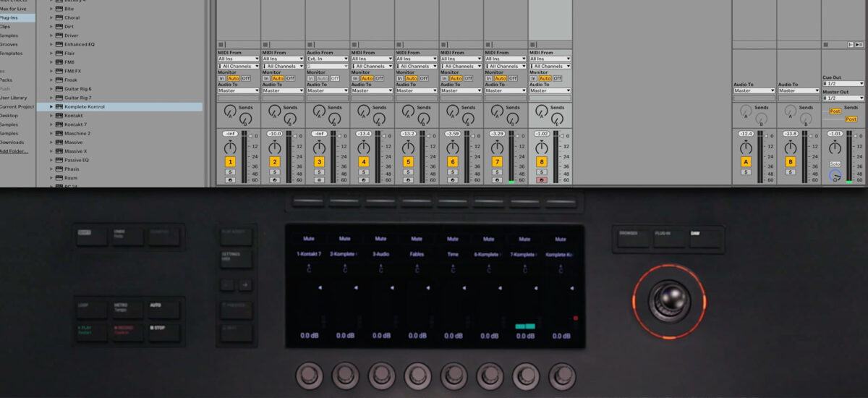Set track 5 Monitor to Off
The height and width of the screenshot is (398, 868).
424,78
